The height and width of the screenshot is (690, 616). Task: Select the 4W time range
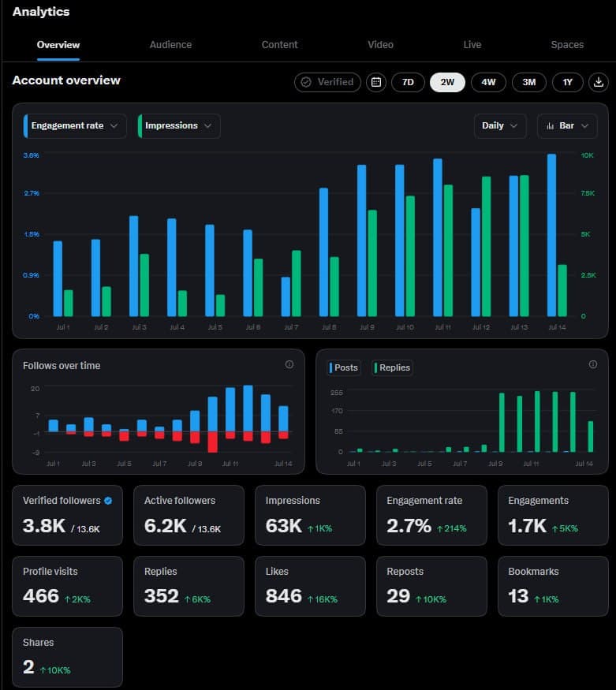[x=488, y=82]
